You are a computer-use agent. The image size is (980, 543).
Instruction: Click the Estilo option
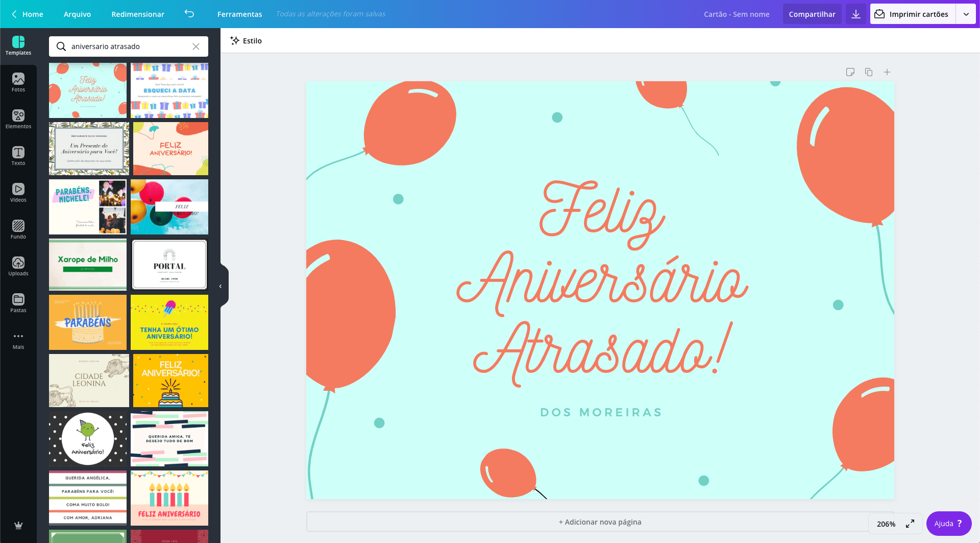pos(246,41)
